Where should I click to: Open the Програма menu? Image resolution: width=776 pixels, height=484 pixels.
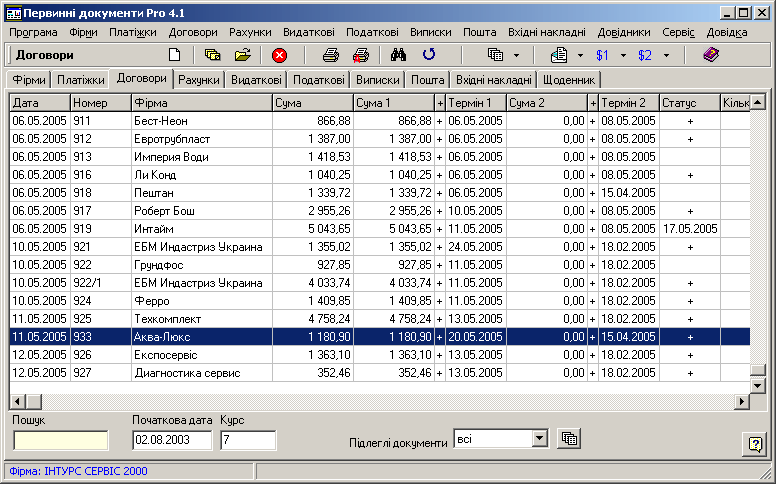(x=33, y=32)
